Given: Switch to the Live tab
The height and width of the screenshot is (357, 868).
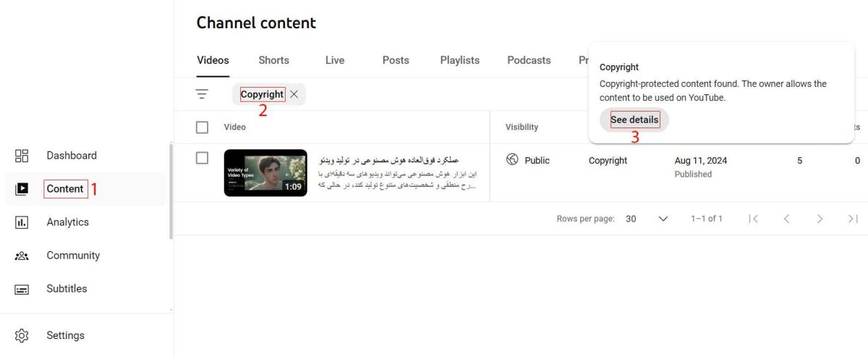Looking at the screenshot, I should (x=335, y=60).
